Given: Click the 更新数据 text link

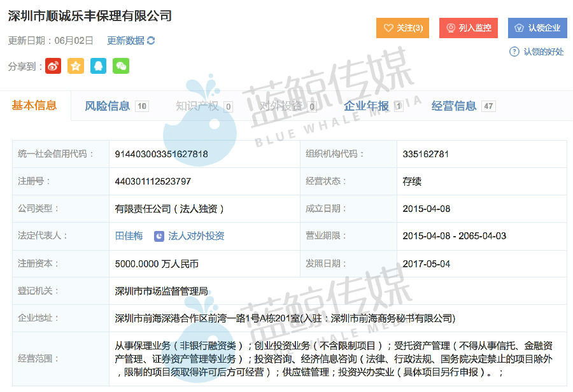Looking at the screenshot, I should point(125,41).
